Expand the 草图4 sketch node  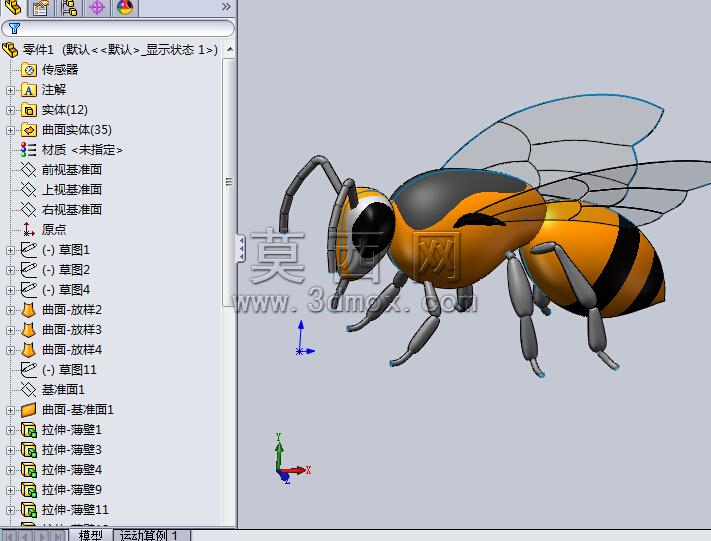(10, 290)
